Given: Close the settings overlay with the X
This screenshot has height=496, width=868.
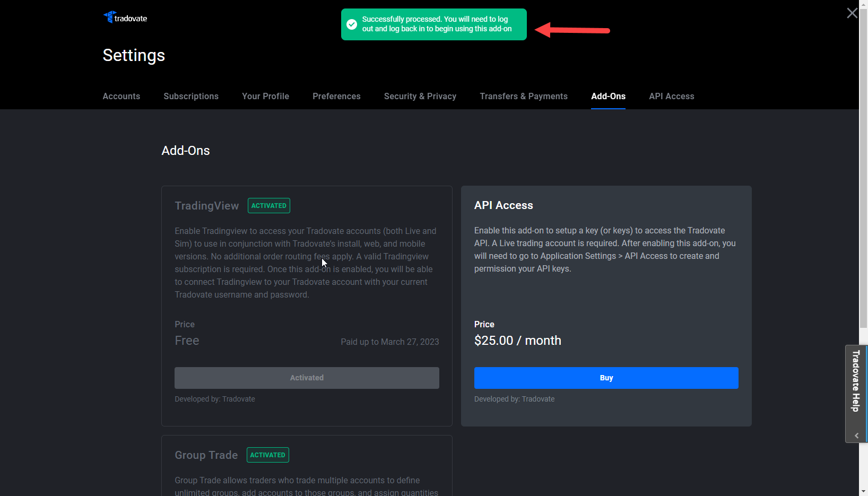Looking at the screenshot, I should (x=852, y=13).
